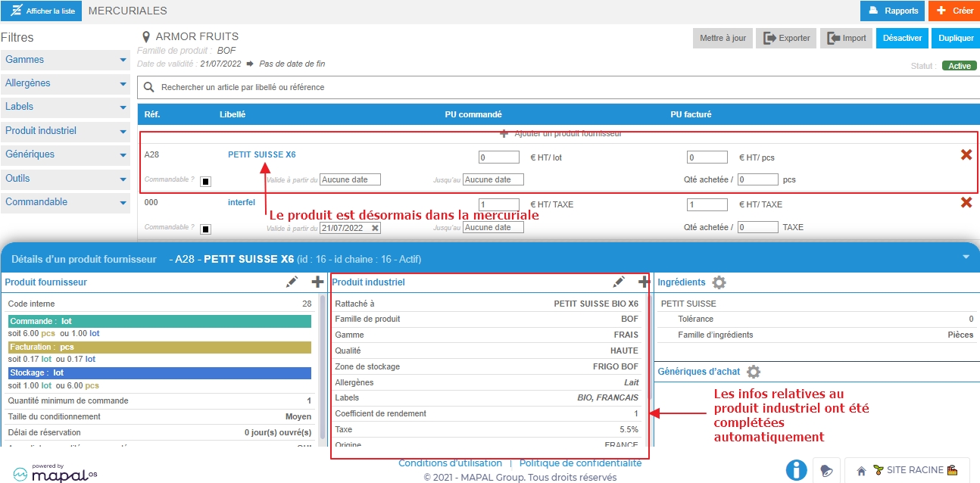
Task: Collapse the product details panel arrow
Action: pos(966,257)
